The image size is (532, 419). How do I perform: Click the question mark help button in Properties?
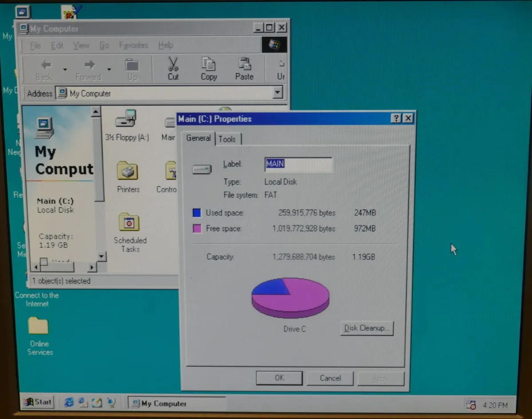click(396, 119)
